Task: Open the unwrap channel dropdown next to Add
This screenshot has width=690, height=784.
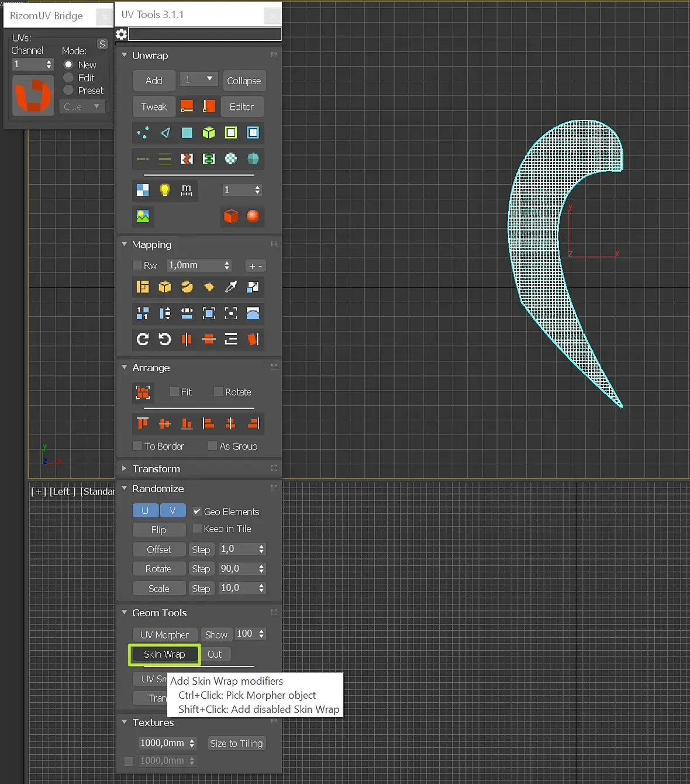Action: [199, 79]
